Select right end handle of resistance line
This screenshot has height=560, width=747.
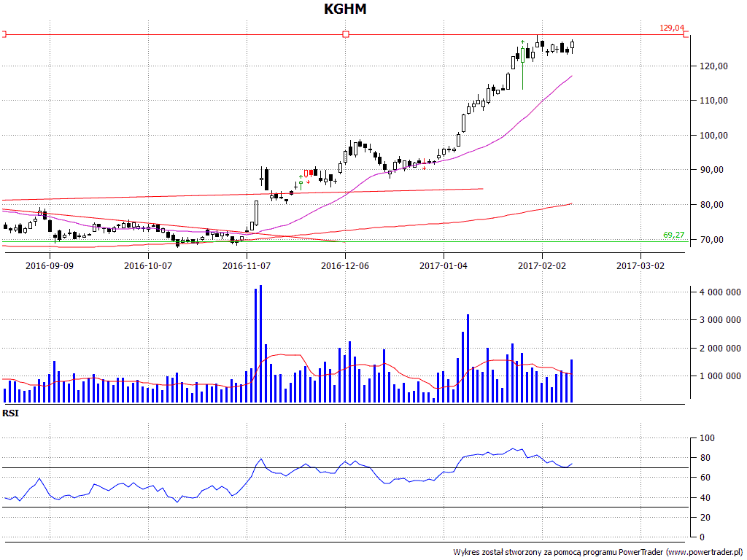pyautogui.click(x=686, y=34)
